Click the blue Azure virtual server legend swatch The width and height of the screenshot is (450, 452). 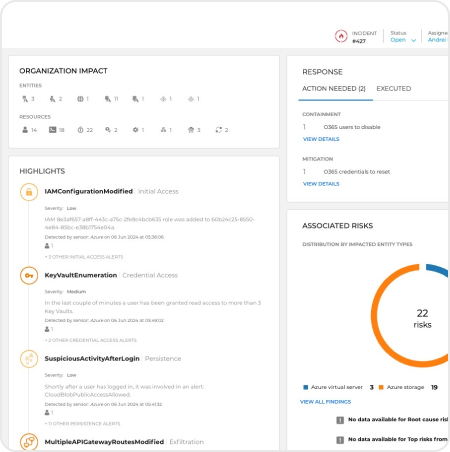305,387
